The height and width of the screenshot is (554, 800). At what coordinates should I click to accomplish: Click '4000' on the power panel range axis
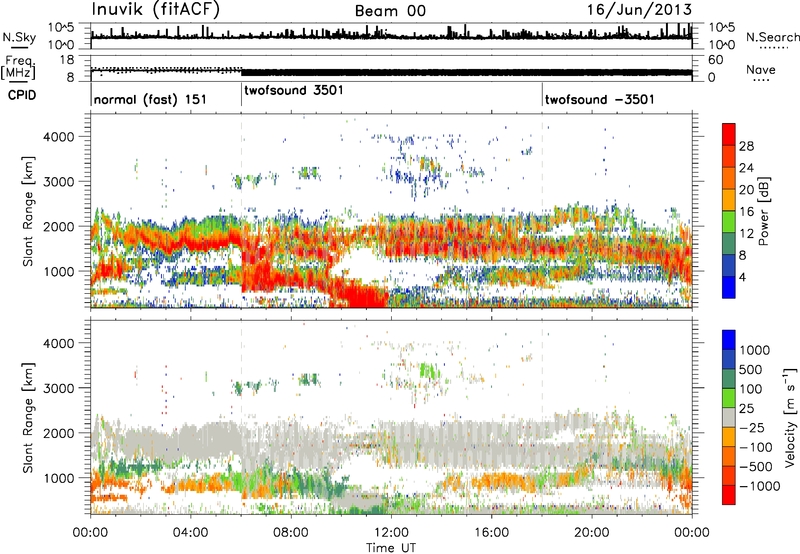tap(59, 137)
